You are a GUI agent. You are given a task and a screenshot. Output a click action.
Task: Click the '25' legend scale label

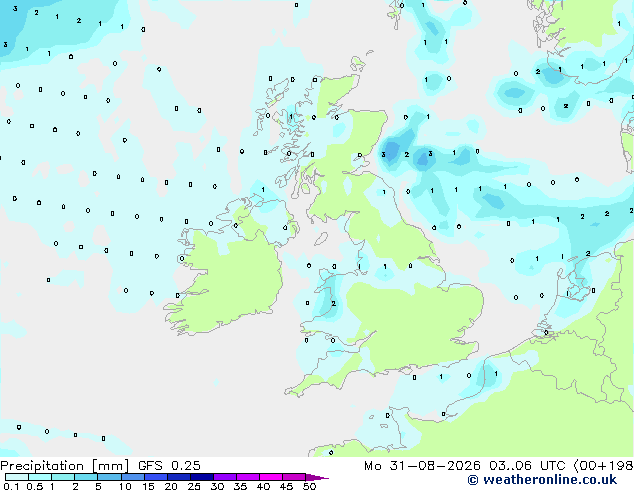[194, 486]
